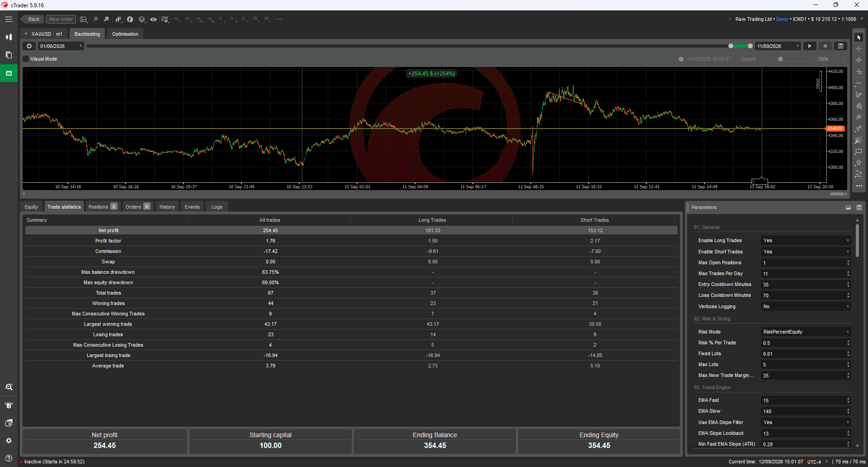
Task: Open the Enable Long Trades dropdown
Action: click(x=806, y=240)
